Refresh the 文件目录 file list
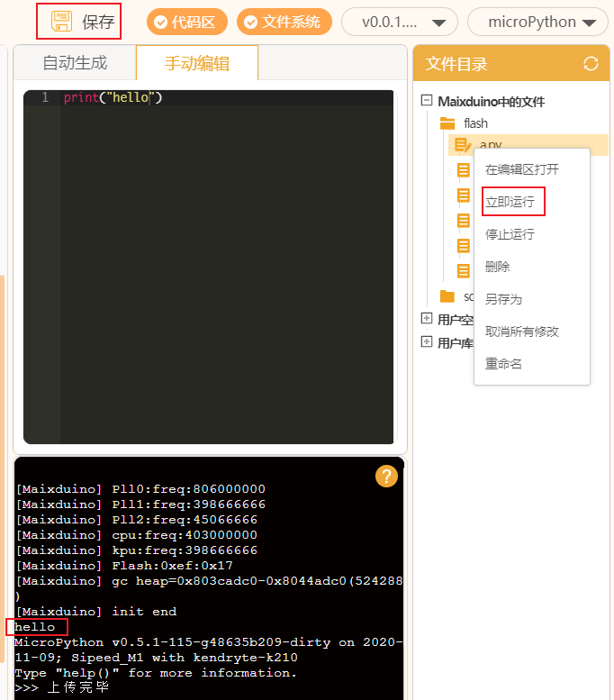 [x=591, y=63]
